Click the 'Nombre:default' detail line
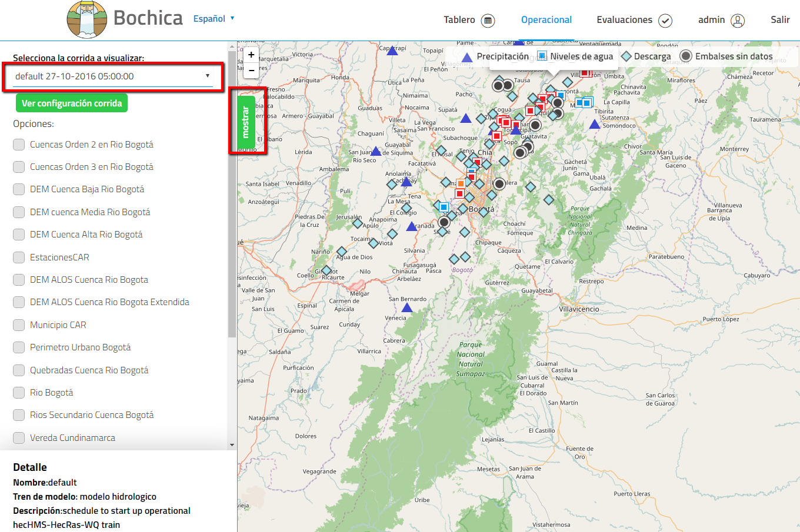The width and height of the screenshot is (800, 532). 45,483
